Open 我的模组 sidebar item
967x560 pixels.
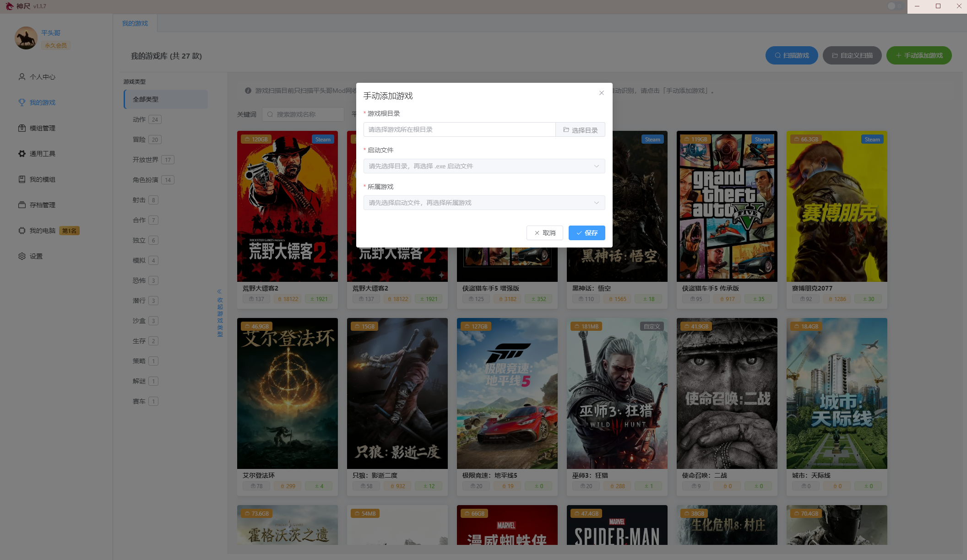point(37,179)
